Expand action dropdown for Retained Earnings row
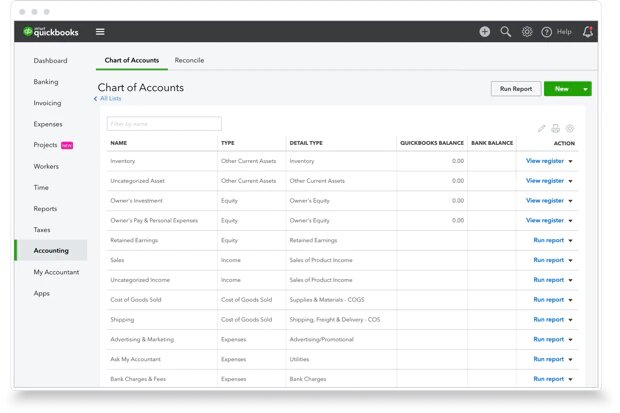Viewport: 620px width, 413px height. click(x=570, y=241)
